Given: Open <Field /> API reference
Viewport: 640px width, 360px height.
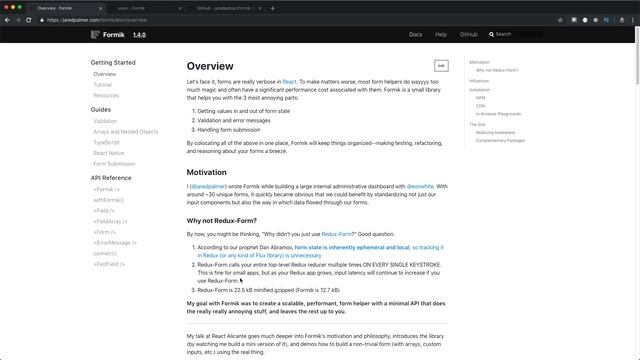Looking at the screenshot, I should pyautogui.click(x=104, y=211).
